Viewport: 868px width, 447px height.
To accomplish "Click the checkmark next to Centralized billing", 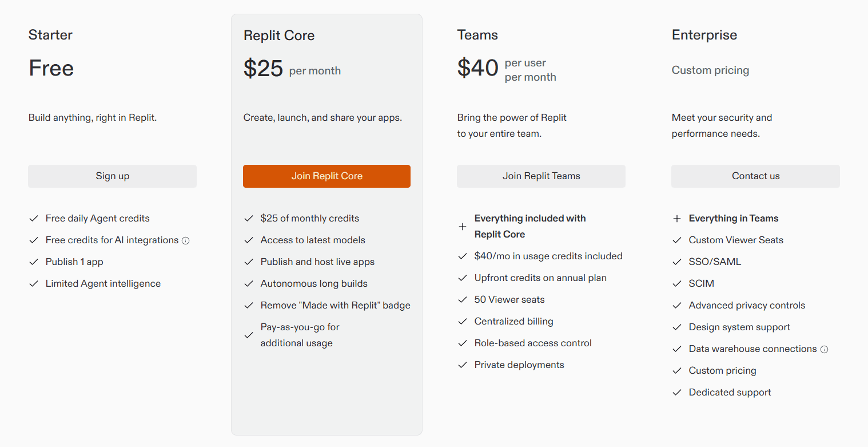I will click(x=463, y=321).
